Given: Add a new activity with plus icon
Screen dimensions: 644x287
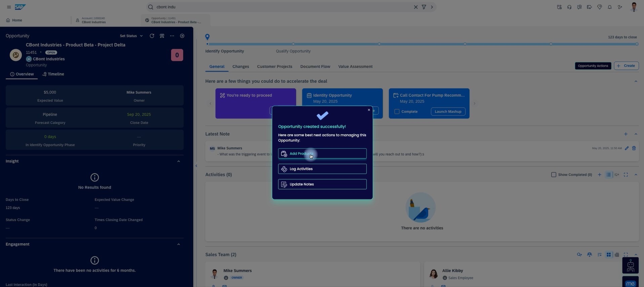Looking at the screenshot, I should (599, 175).
